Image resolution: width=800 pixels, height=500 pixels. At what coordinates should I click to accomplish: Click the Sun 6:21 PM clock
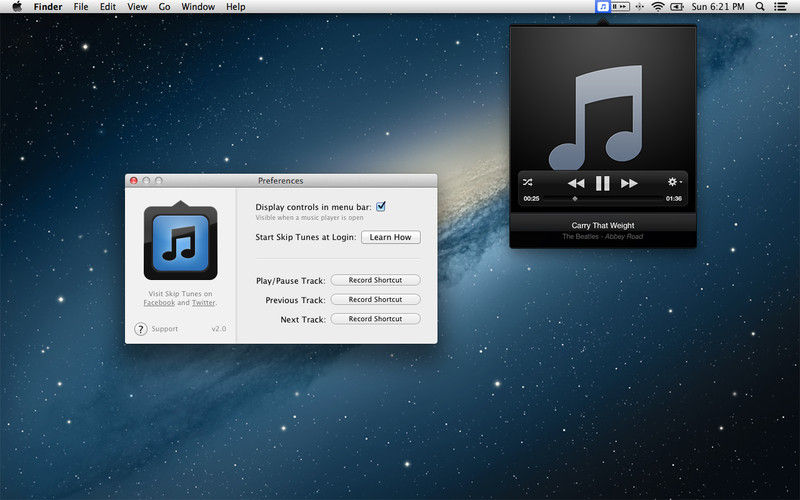tap(718, 7)
